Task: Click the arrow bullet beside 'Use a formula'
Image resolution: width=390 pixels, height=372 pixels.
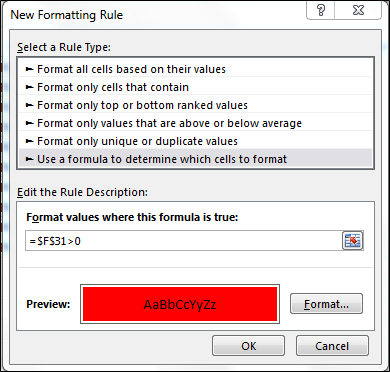Action: tap(30, 159)
